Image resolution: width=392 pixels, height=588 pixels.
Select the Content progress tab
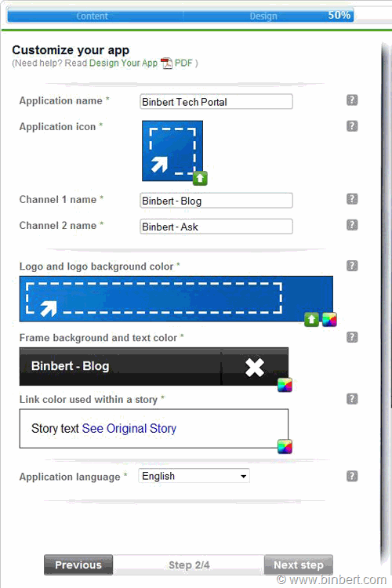click(x=92, y=16)
